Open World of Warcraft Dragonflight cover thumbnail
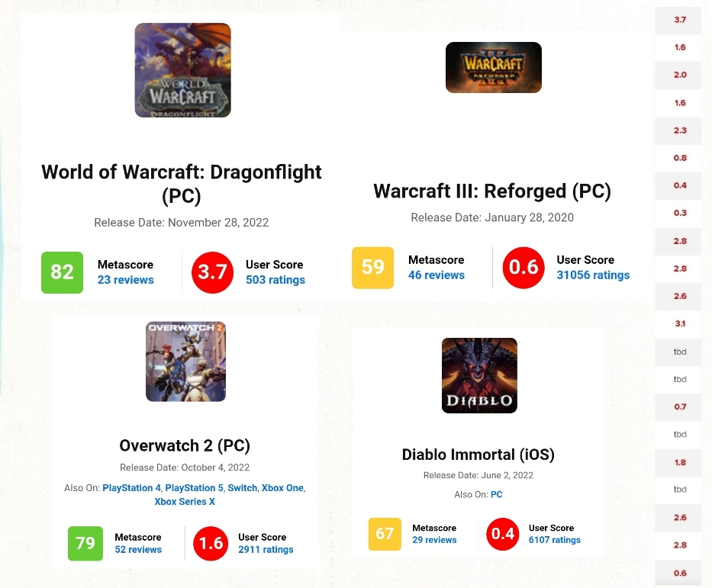This screenshot has height=588, width=712. pos(182,70)
